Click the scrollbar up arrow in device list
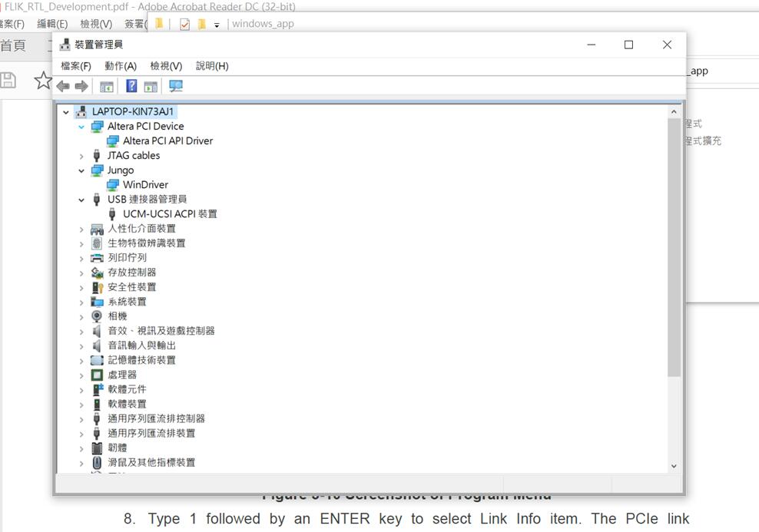 coord(674,112)
